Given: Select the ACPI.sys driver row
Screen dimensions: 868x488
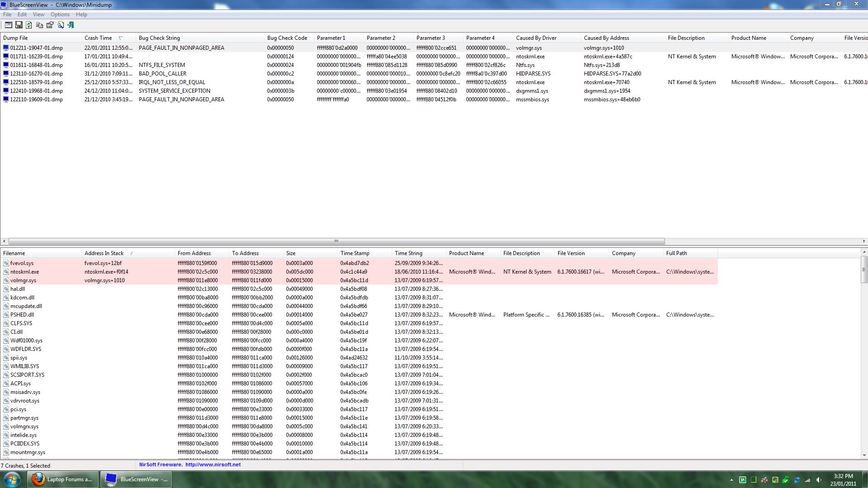Looking at the screenshot, I should (x=359, y=384).
